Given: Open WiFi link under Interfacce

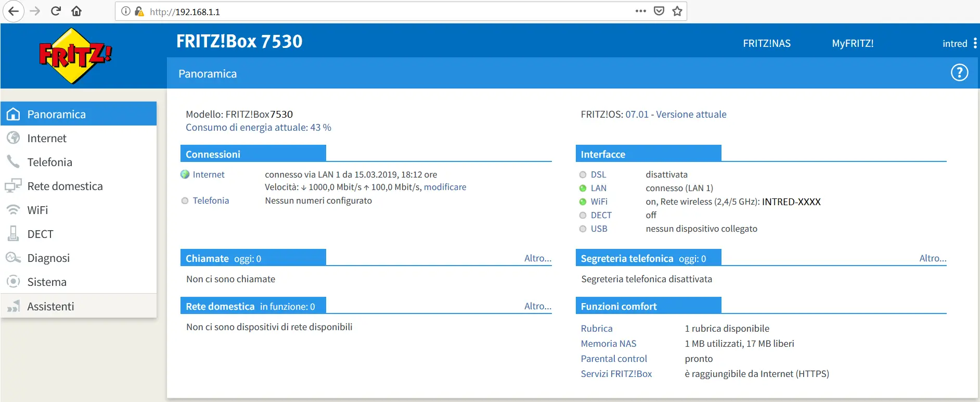Looking at the screenshot, I should tap(599, 202).
